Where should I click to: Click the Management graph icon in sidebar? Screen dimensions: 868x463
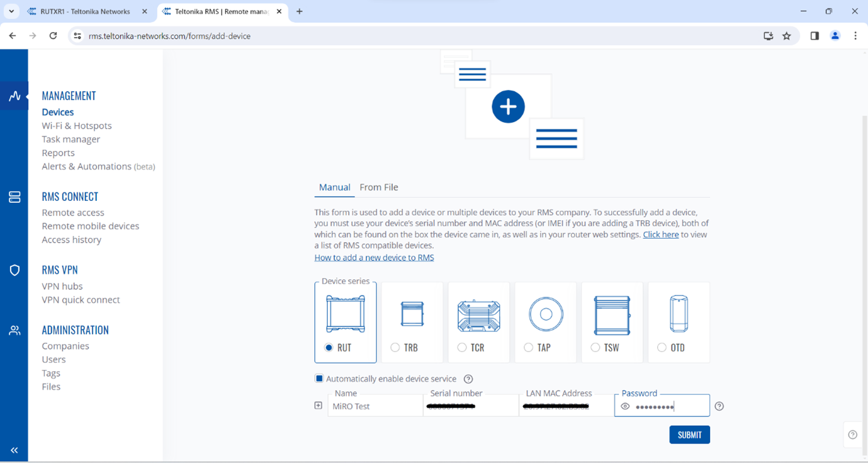tap(14, 96)
